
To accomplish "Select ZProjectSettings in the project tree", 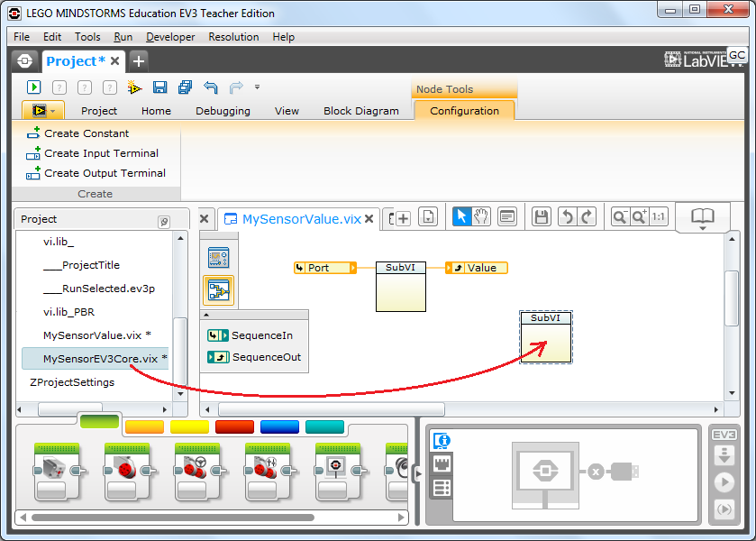I will click(72, 382).
